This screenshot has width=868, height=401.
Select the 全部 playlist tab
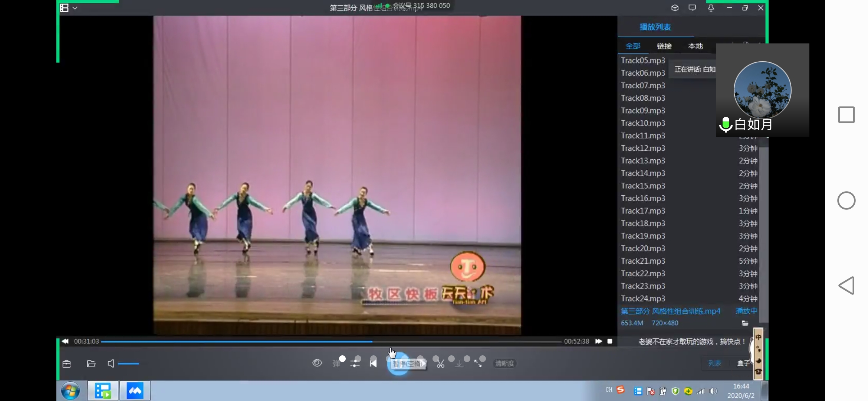[633, 46]
